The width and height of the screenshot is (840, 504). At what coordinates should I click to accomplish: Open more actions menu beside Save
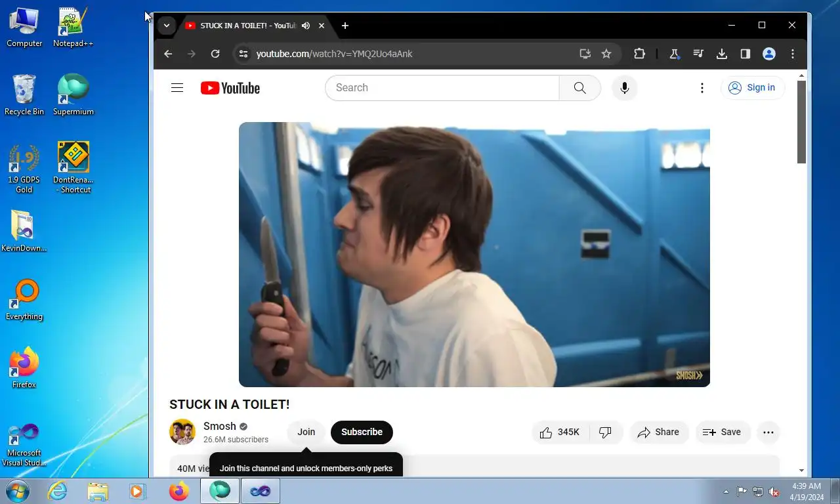pos(768,432)
